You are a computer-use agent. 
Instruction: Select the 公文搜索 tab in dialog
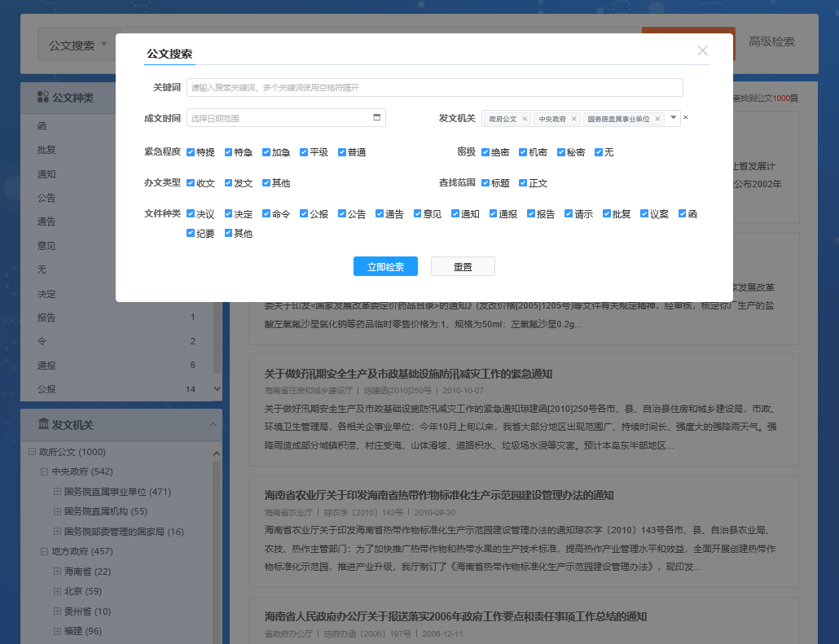(x=169, y=54)
